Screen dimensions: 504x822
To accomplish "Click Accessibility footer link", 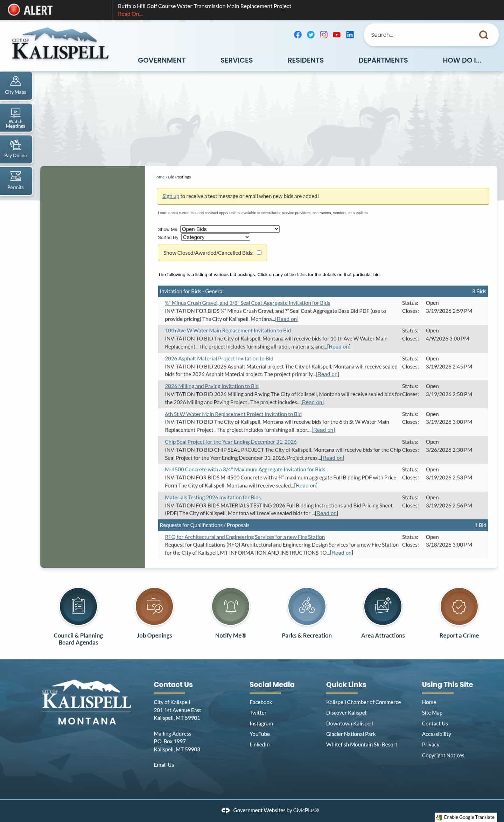I will pyautogui.click(x=436, y=734).
